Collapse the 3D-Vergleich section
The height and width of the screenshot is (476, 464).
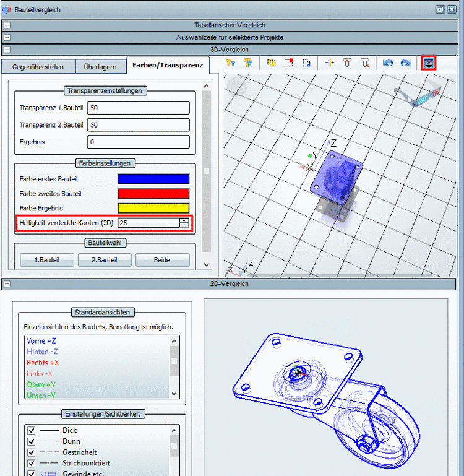[x=7, y=50]
